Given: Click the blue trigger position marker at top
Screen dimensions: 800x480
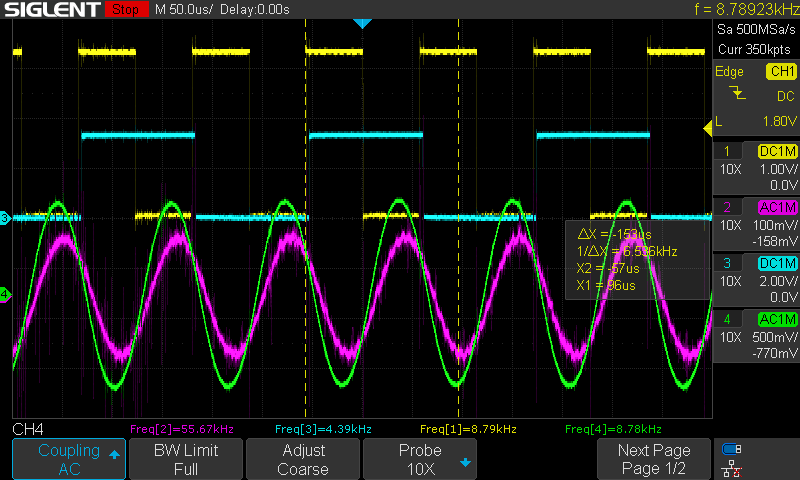Looking at the screenshot, I should pos(362,23).
